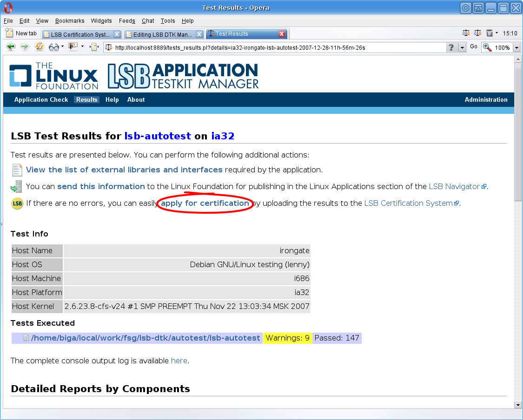Click the Warnings: 9 yellow cell

point(287,338)
